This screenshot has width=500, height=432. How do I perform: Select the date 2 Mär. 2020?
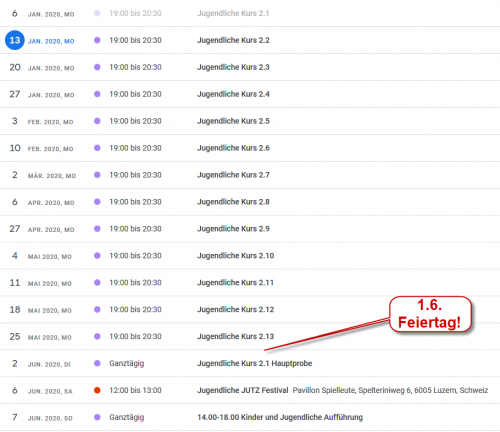43,175
